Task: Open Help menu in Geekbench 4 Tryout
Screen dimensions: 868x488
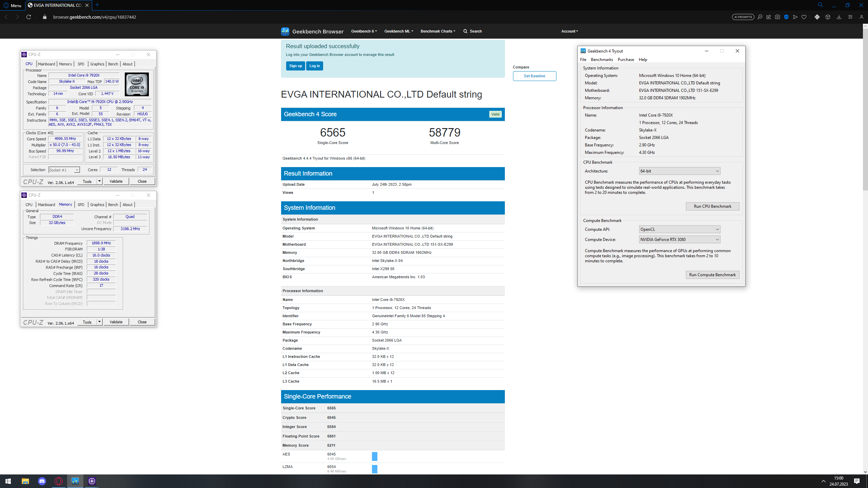Action: point(643,60)
